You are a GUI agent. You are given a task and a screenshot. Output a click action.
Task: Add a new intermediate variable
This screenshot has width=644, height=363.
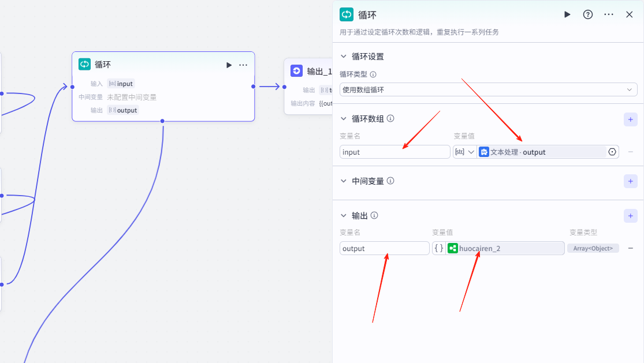[x=630, y=181]
